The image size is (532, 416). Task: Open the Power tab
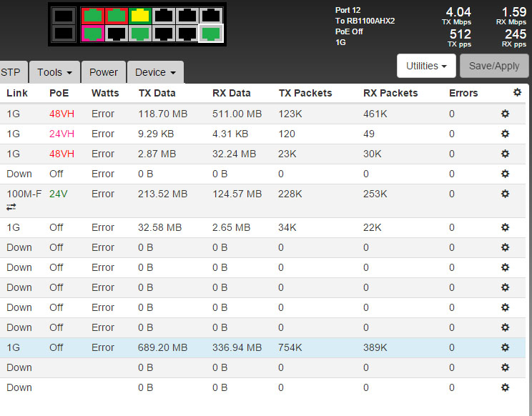104,72
